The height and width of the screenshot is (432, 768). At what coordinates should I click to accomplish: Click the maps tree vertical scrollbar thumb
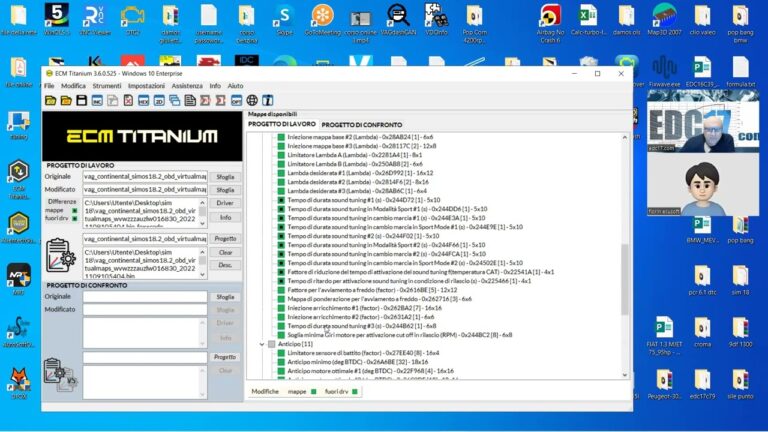pyautogui.click(x=624, y=279)
